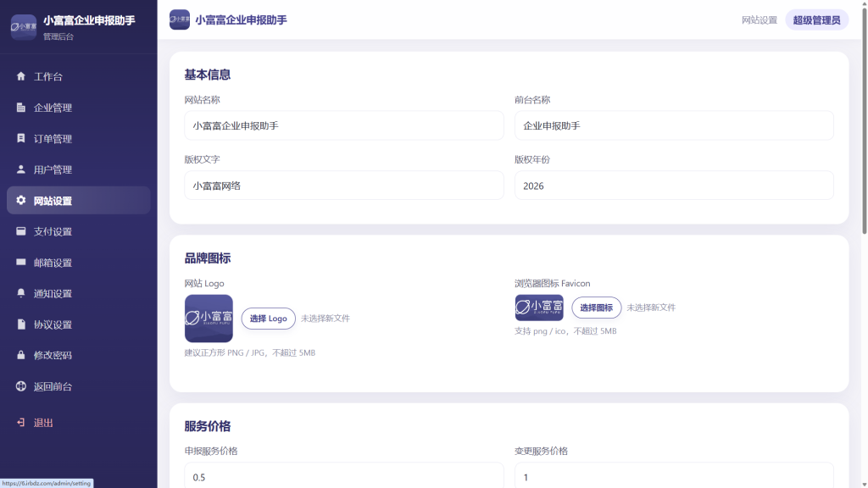Open 订单管理 page
The width and height of the screenshot is (868, 488).
pyautogui.click(x=79, y=138)
